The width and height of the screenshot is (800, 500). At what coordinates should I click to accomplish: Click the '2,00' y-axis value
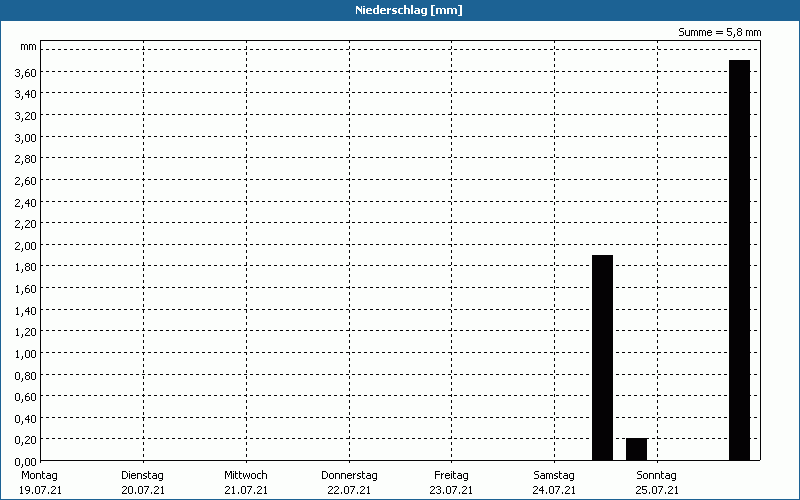[26, 246]
